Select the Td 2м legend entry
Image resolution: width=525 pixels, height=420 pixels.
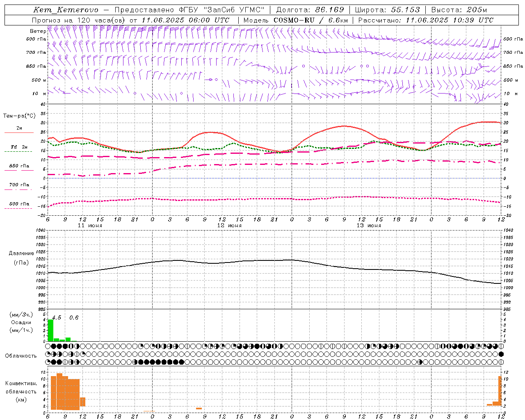pos(19,147)
